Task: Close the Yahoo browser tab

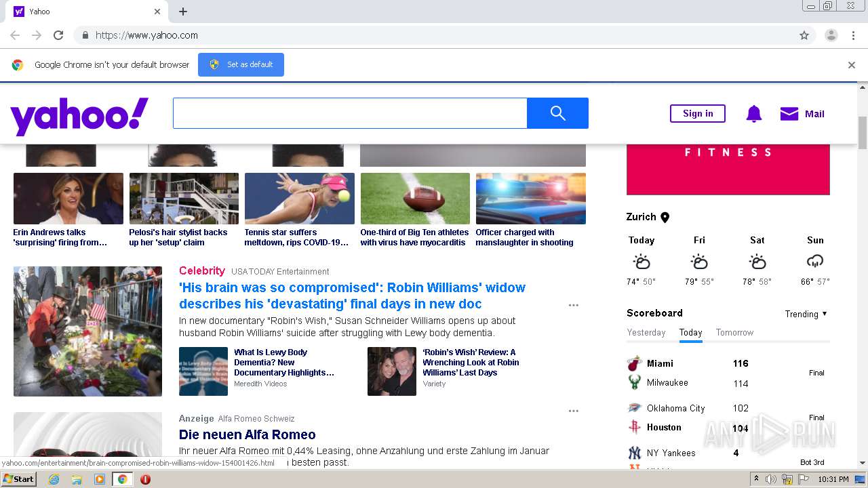Action: coord(157,12)
